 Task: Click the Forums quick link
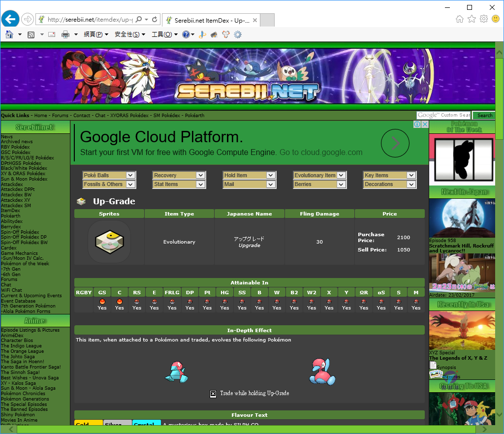tap(60, 115)
